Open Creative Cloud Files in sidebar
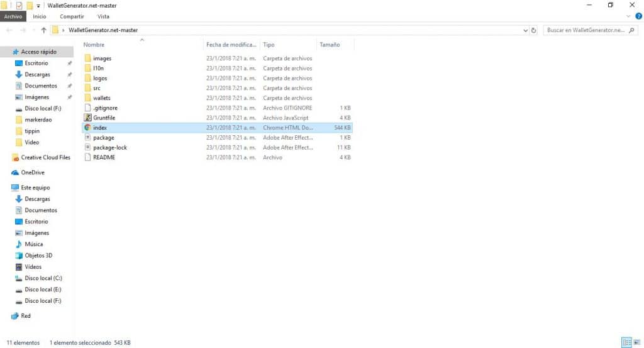The height and width of the screenshot is (348, 644). point(45,157)
